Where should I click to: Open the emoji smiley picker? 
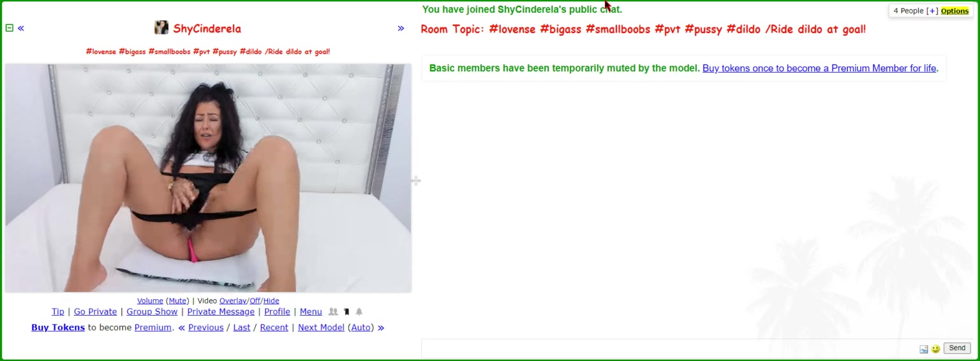935,349
